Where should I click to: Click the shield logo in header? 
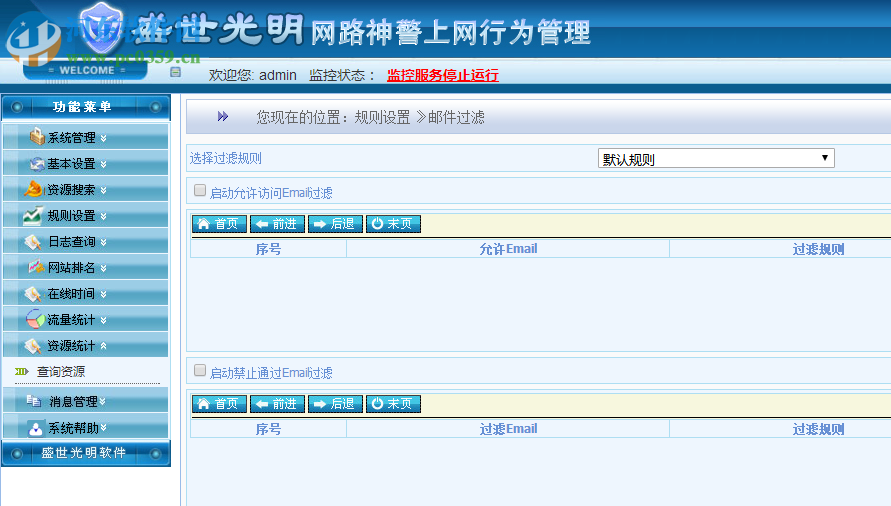click(x=101, y=26)
